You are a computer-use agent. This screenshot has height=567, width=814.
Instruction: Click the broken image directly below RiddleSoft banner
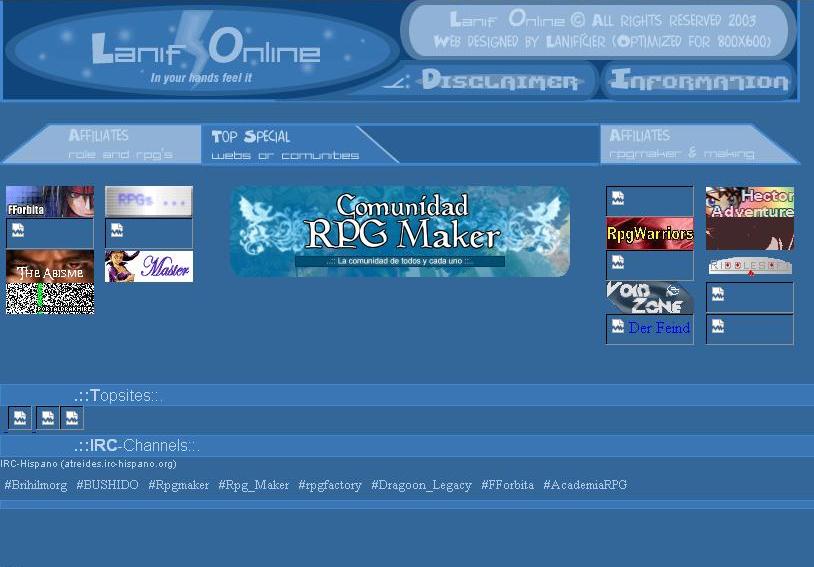click(x=750, y=298)
